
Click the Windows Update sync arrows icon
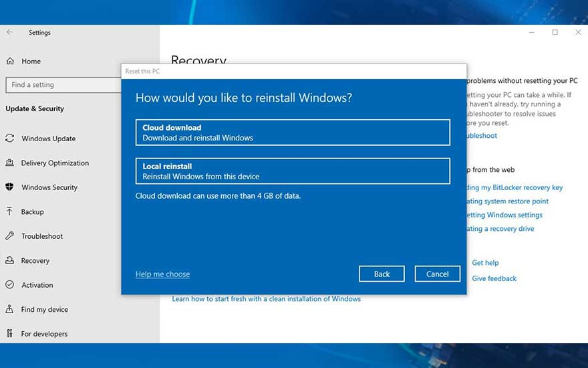(10, 139)
